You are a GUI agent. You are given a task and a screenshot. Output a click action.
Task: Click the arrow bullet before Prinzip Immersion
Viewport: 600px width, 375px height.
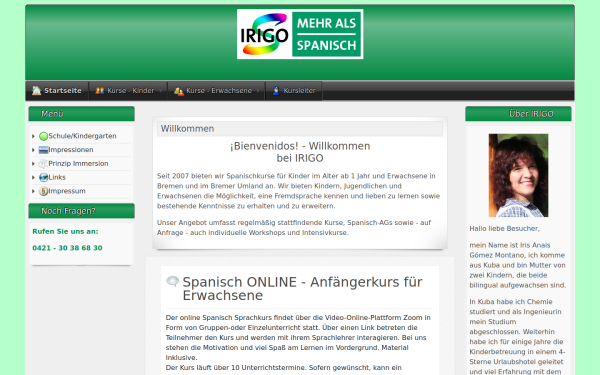[34, 164]
